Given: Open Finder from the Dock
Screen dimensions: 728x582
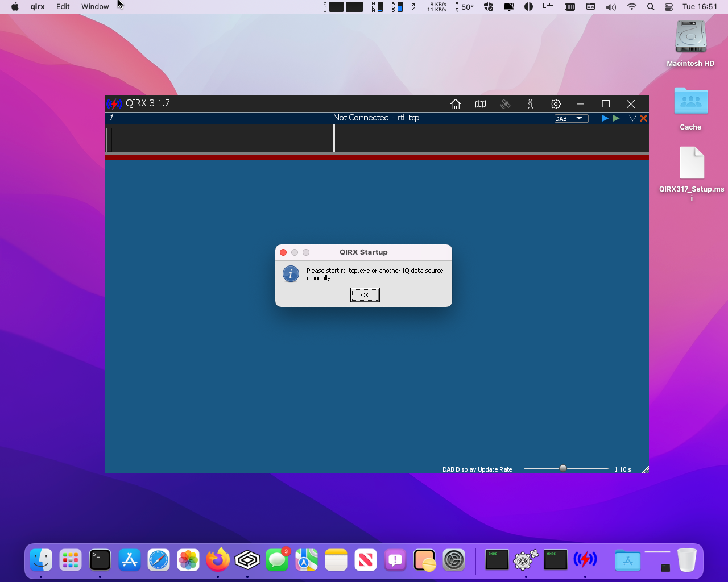Looking at the screenshot, I should point(41,560).
